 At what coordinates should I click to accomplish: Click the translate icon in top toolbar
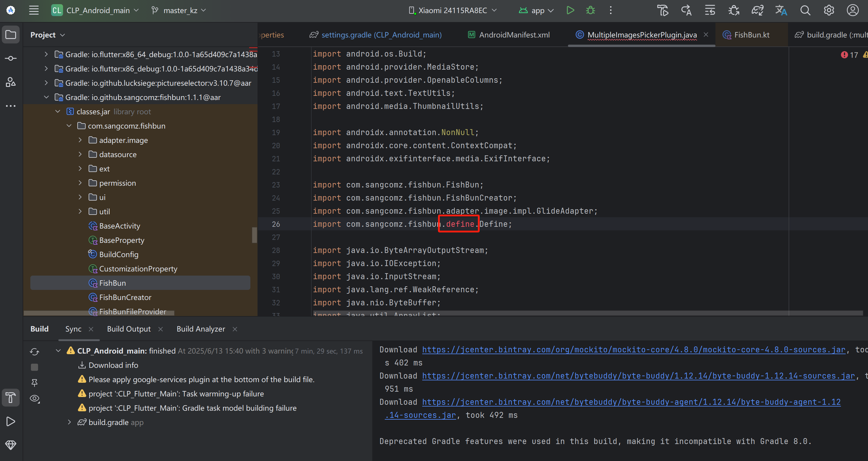[x=781, y=10]
